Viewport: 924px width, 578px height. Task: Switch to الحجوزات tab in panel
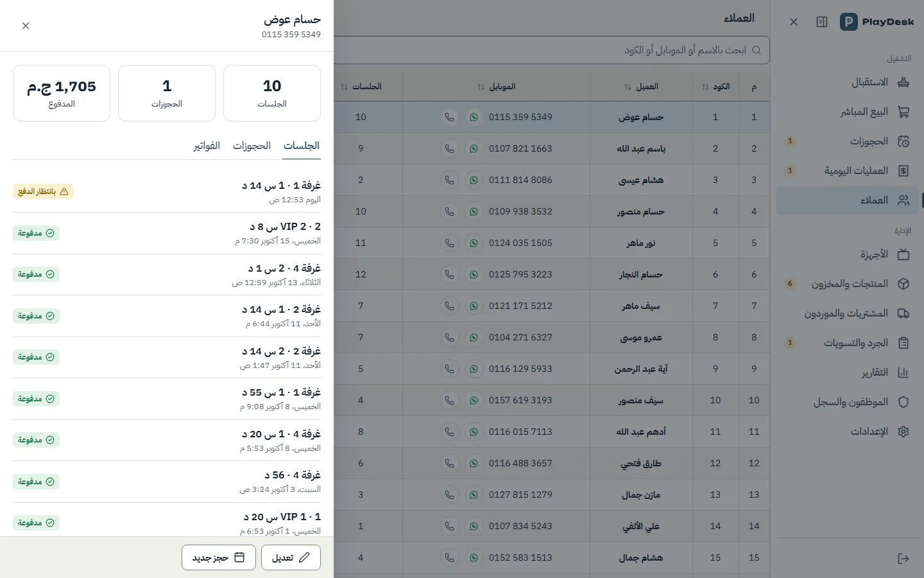coord(252,146)
